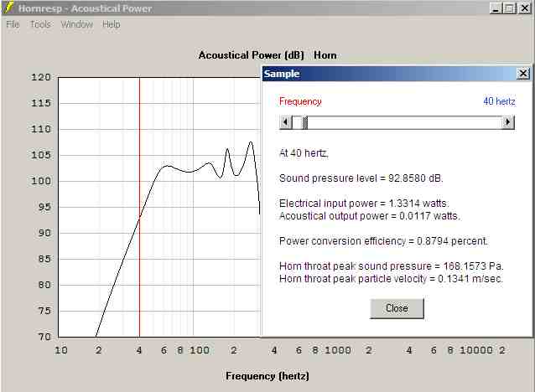Maximize the Hornresp window
The height and width of the screenshot is (392, 535).
[509, 8]
